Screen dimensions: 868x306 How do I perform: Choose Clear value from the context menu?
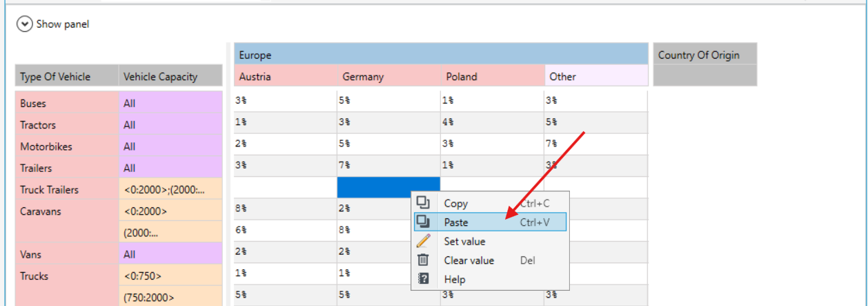click(x=490, y=260)
